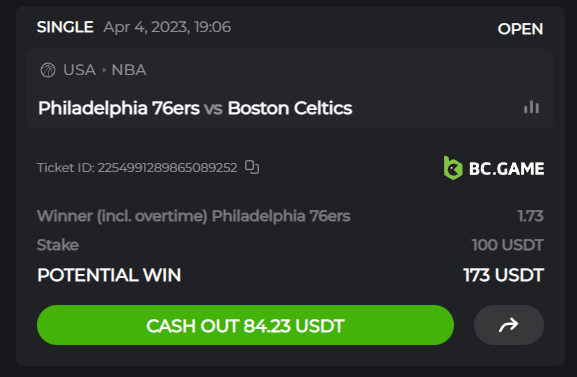Click the 100 USDT stake amount
This screenshot has height=377, width=577.
[x=507, y=245]
